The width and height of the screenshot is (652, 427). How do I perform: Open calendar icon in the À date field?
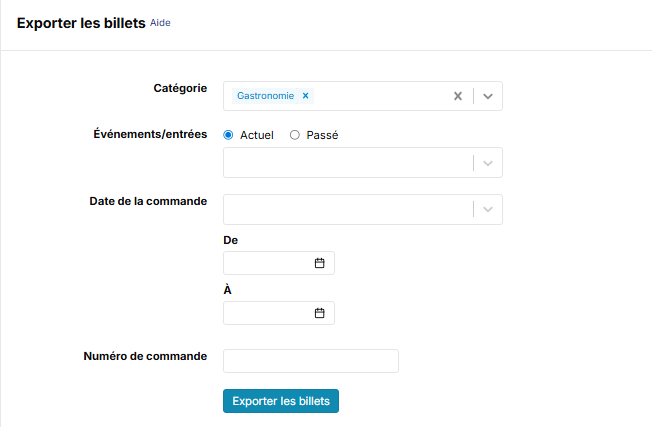(x=320, y=313)
